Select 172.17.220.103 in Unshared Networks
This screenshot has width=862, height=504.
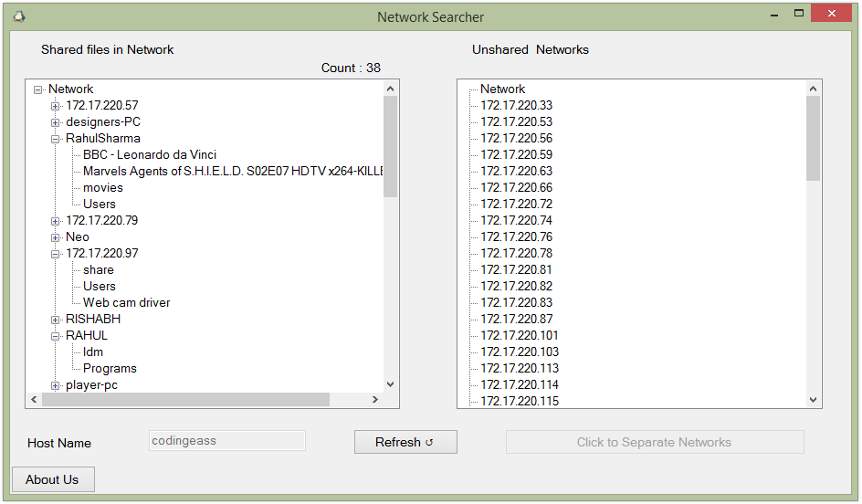(520, 352)
